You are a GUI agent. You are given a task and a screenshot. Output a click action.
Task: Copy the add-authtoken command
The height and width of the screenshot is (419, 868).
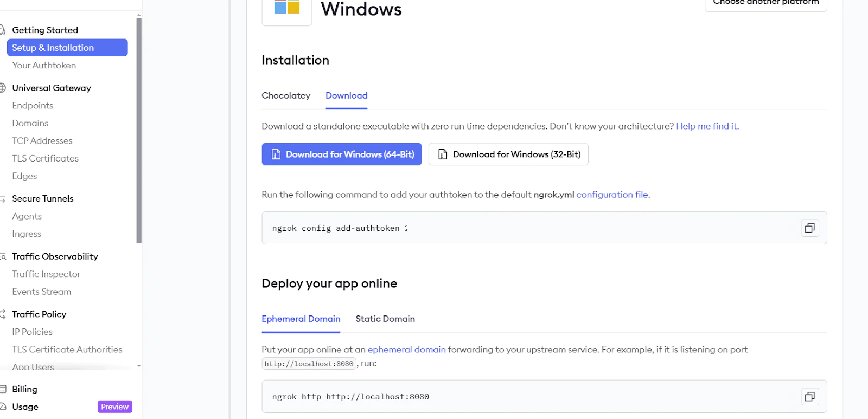809,228
